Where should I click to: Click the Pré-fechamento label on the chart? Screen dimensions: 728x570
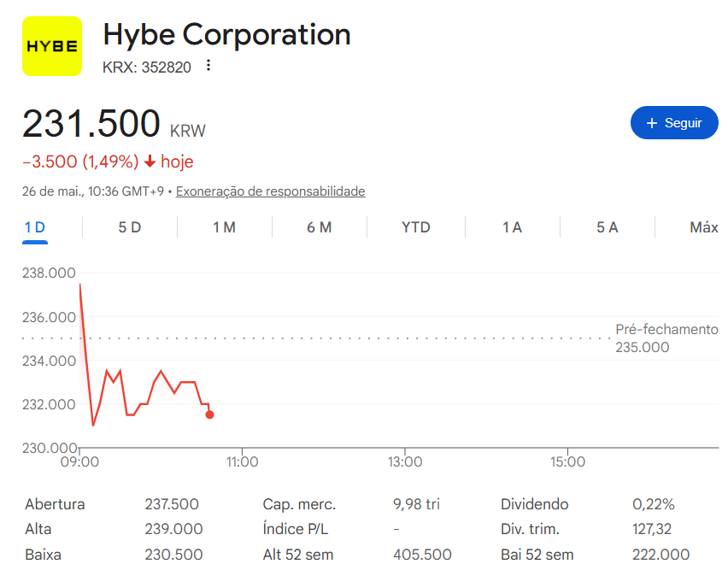click(666, 329)
